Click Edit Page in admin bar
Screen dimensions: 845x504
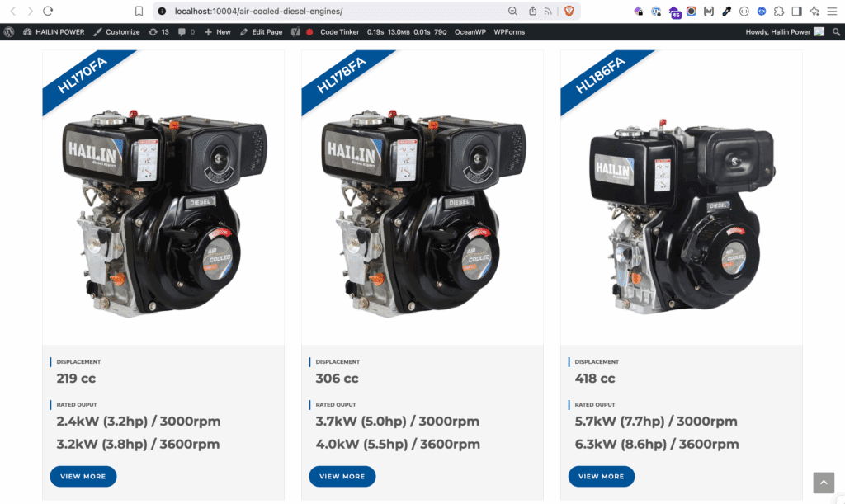(262, 32)
